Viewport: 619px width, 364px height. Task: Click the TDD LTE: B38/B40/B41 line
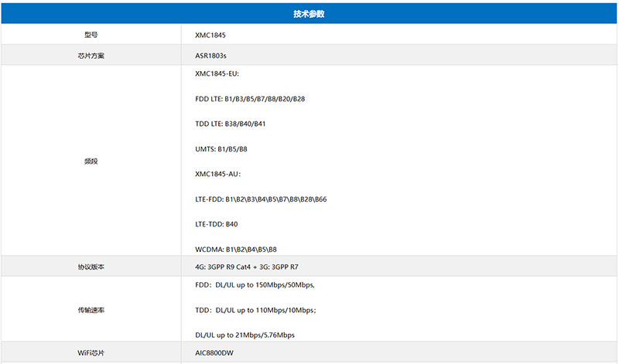pos(231,124)
